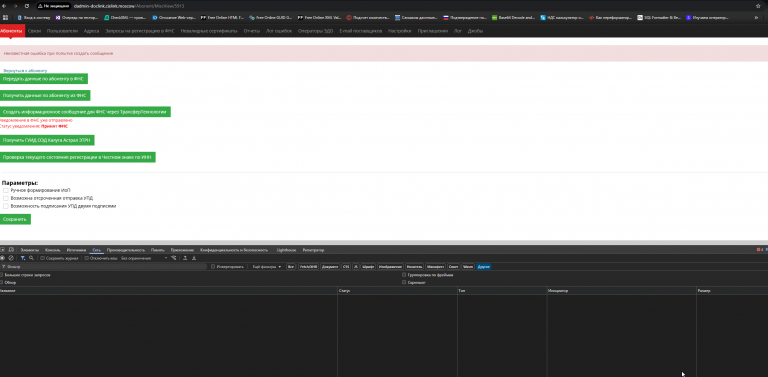The image size is (768, 377).
Task: Select the inspect element picker icon
Action: pos(2,250)
